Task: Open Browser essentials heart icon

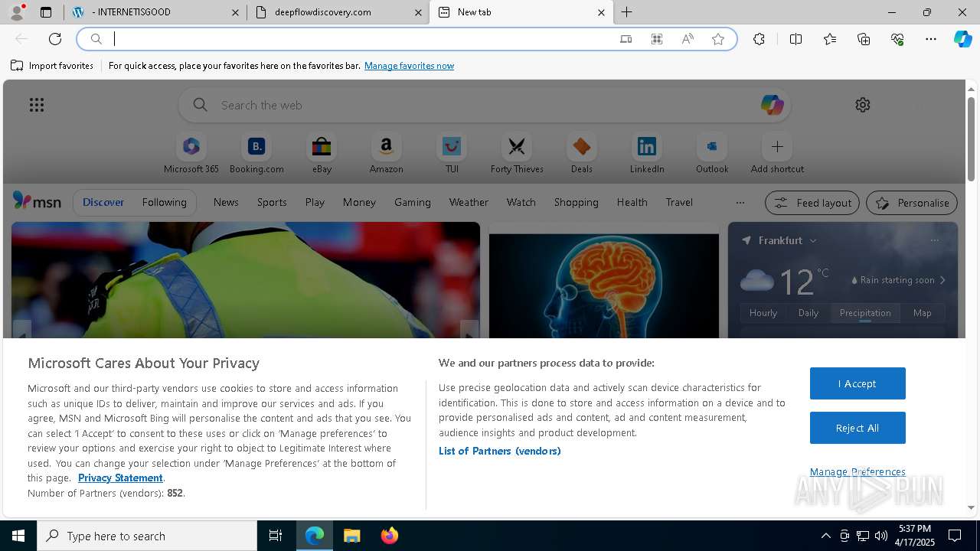Action: tap(897, 39)
